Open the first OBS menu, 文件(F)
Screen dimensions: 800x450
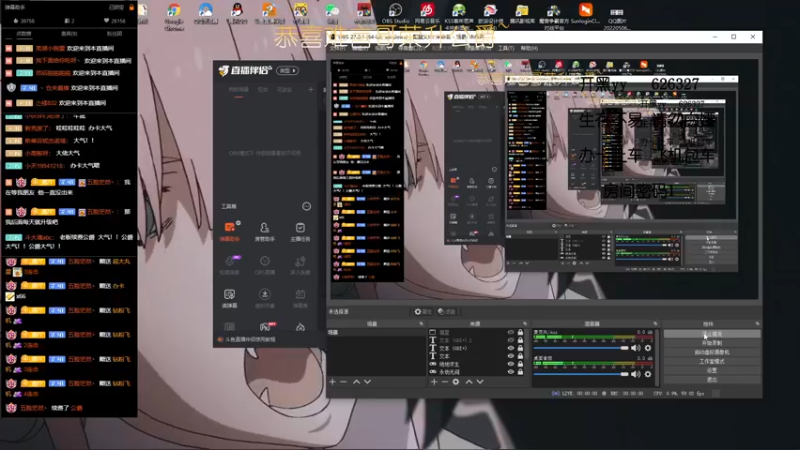coord(337,48)
